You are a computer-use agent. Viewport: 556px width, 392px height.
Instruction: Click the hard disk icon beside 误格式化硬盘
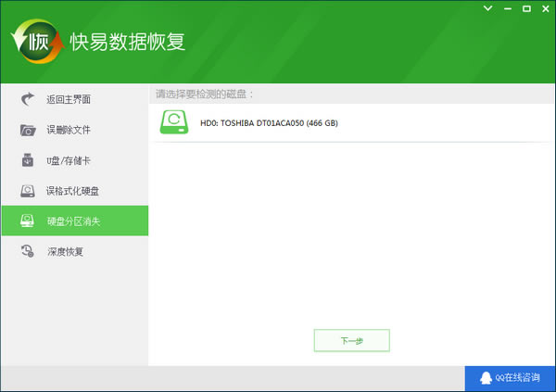28,191
